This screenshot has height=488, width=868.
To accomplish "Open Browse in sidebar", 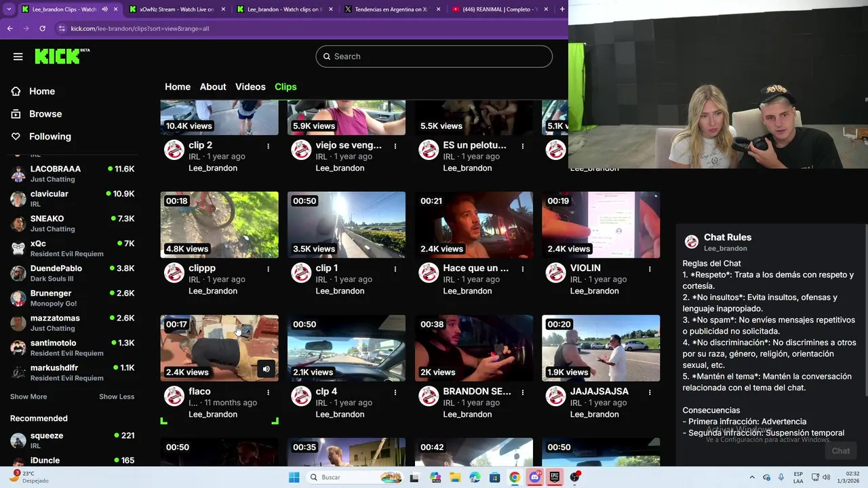I will tap(37, 114).
